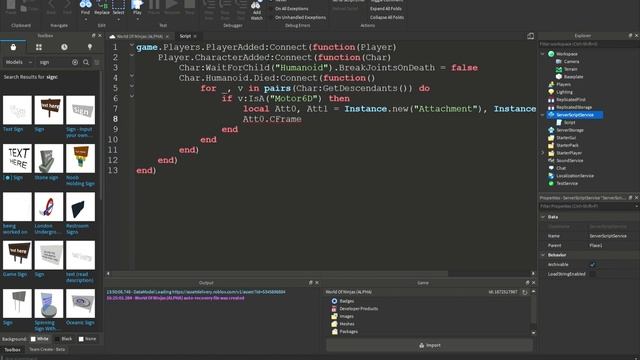Toggle On All Exceptions debugging option
This screenshot has width=640, height=360.
[291, 9]
